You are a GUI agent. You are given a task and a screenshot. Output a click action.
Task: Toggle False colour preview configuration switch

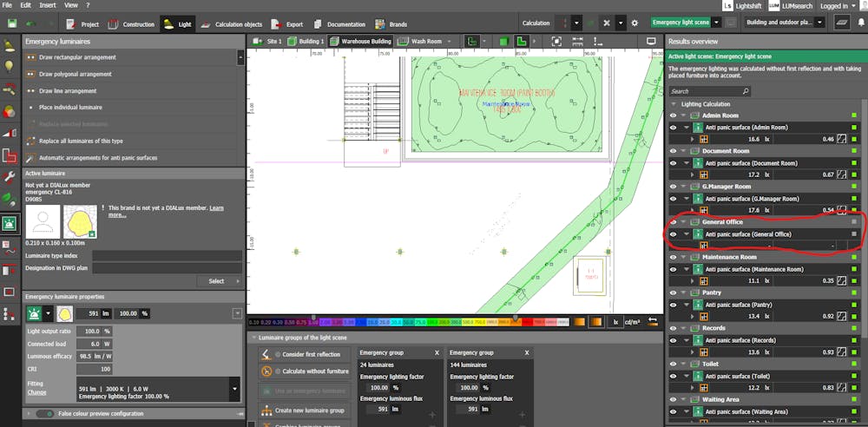click(43, 414)
